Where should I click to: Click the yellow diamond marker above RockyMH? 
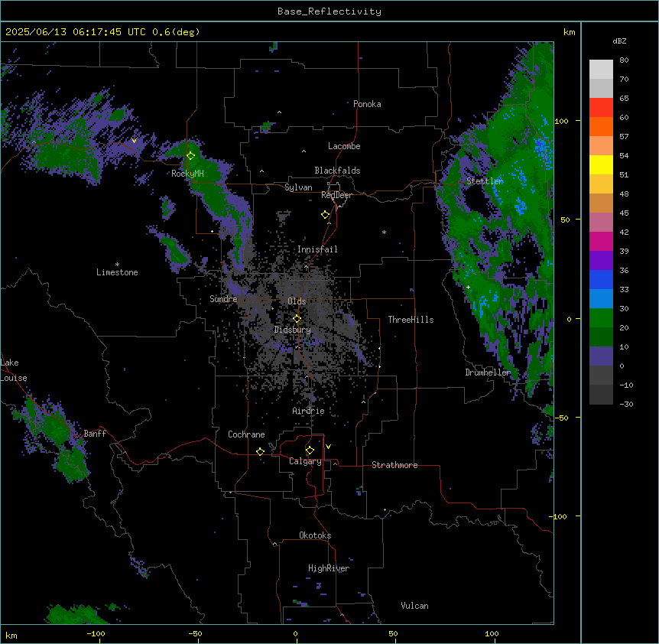[191, 156]
